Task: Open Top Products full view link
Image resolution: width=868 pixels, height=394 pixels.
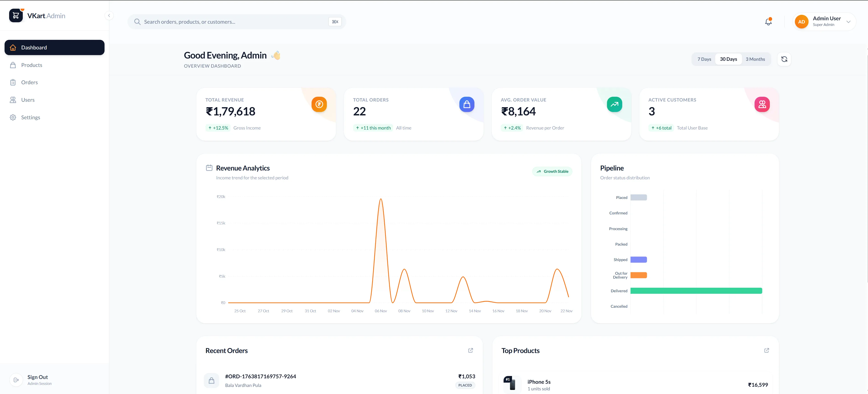Action: pos(766,350)
